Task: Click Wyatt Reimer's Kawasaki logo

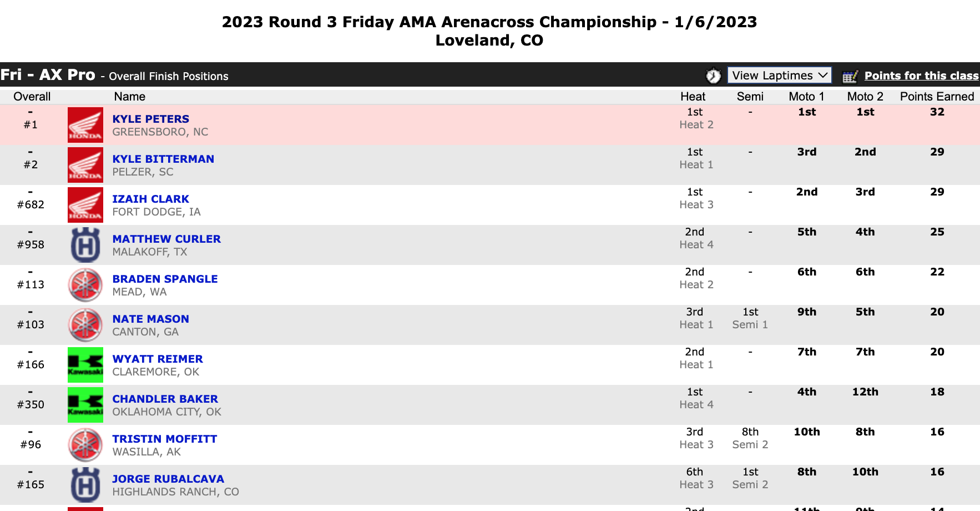Action: [x=85, y=365]
